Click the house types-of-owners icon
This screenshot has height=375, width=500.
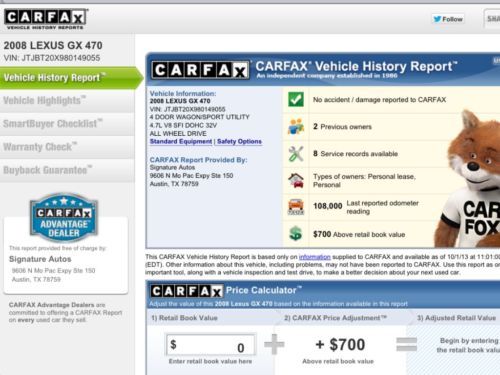(x=296, y=181)
